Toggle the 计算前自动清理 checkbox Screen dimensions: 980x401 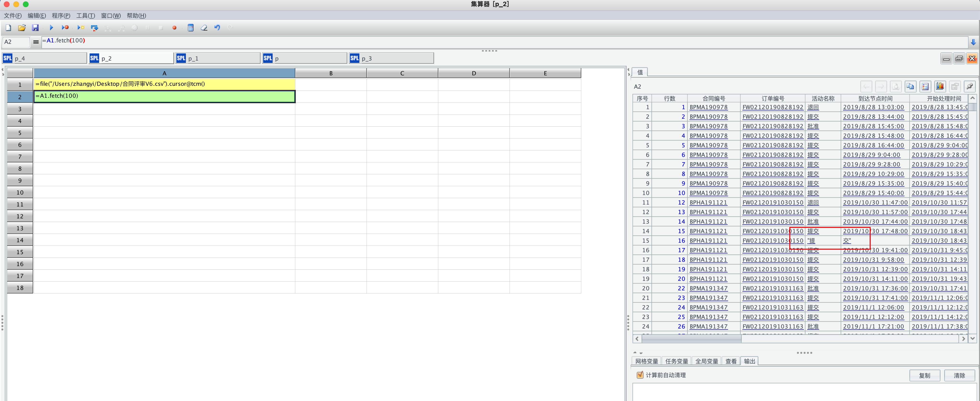point(640,375)
